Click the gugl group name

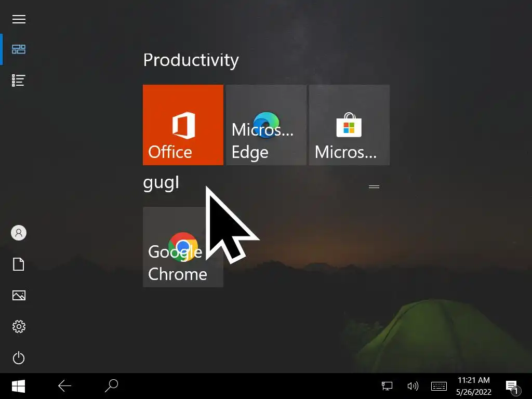pos(161,183)
